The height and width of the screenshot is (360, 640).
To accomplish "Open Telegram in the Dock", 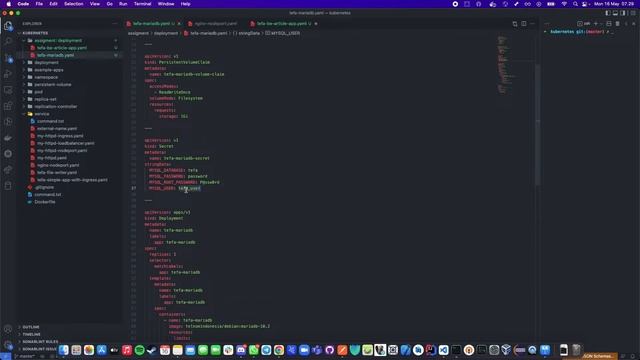I will click(266, 350).
